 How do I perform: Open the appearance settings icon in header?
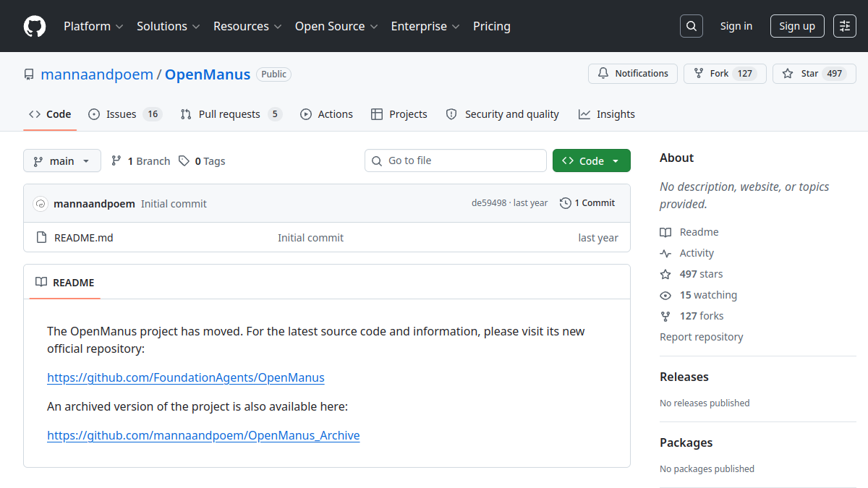click(x=845, y=26)
